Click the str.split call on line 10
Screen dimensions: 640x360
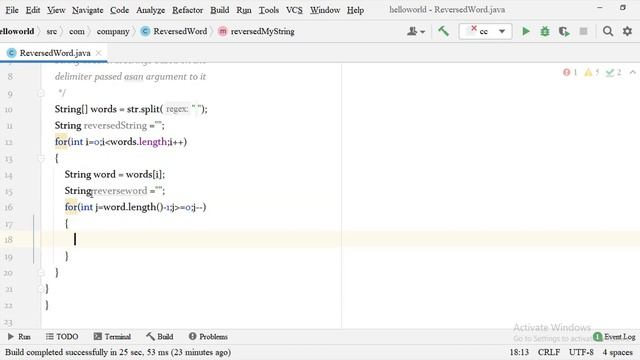coord(143,109)
